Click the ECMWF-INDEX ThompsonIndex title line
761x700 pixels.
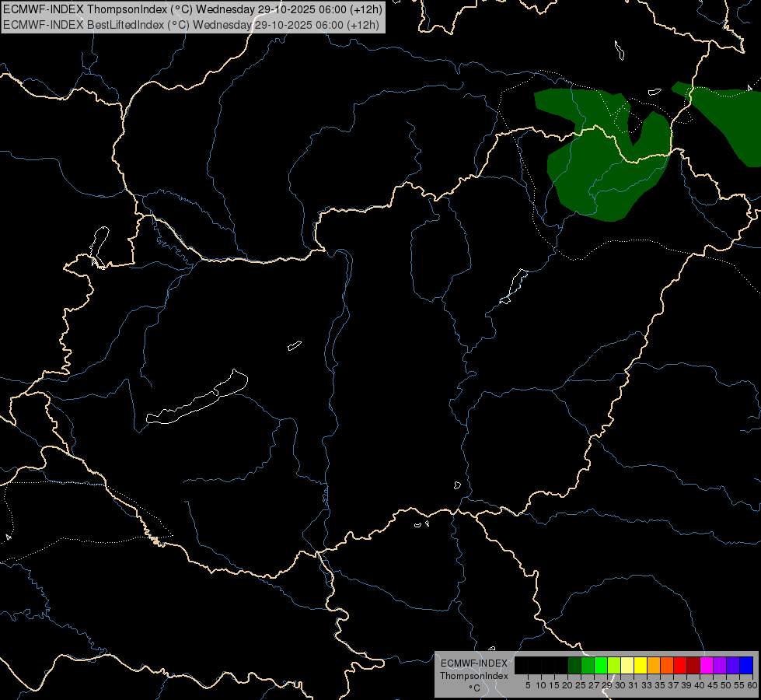click(193, 9)
